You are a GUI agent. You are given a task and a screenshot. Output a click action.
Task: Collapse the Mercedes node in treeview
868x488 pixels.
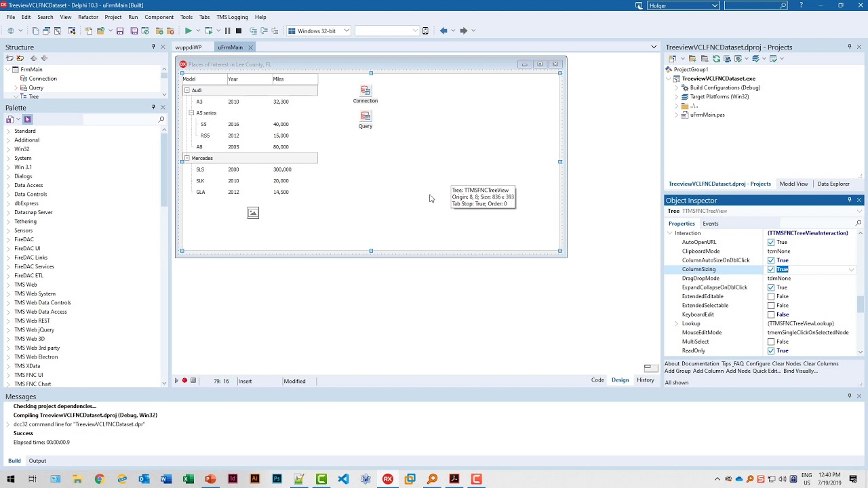click(x=186, y=158)
